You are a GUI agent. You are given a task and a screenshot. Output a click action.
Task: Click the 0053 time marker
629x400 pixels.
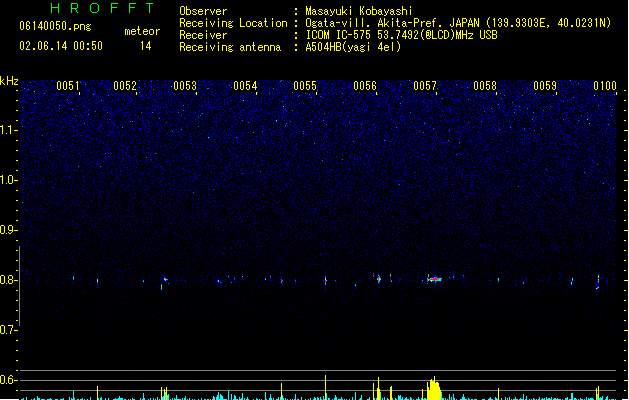coord(185,86)
